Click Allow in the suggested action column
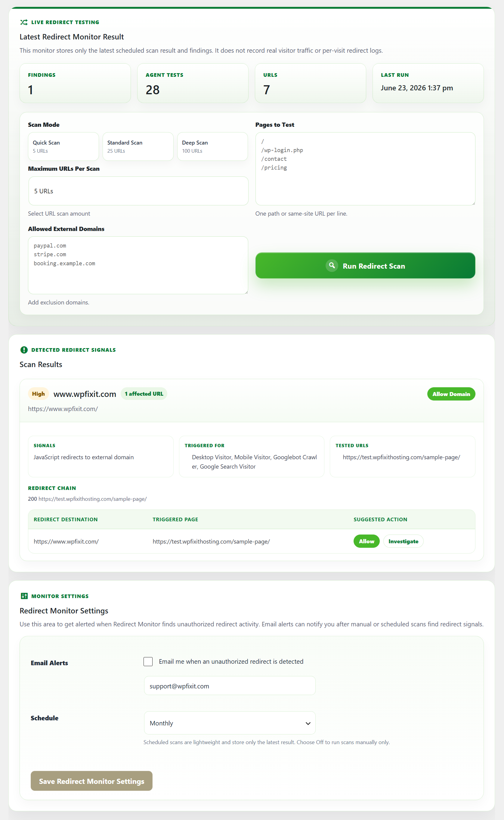This screenshot has height=820, width=504. click(x=366, y=541)
